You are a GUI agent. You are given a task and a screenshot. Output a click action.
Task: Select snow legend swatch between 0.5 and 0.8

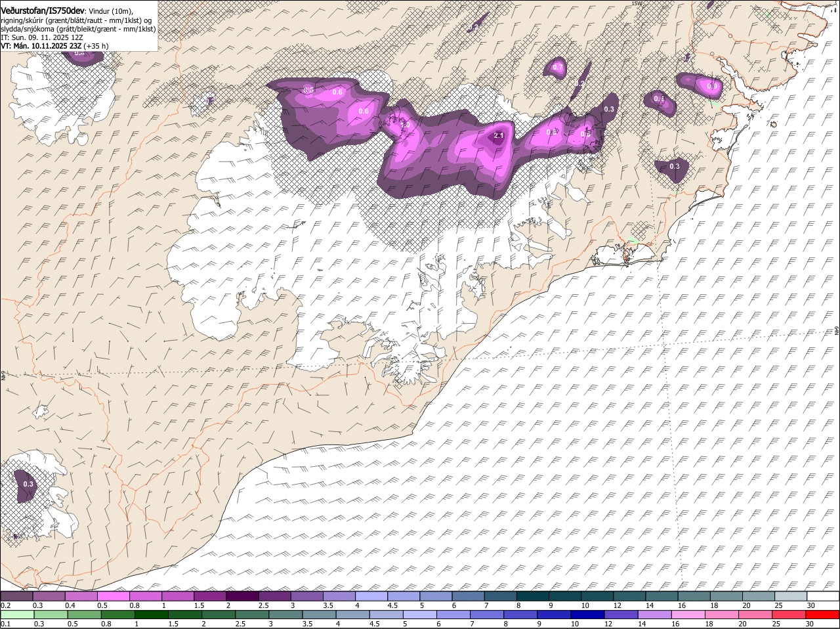tap(113, 596)
